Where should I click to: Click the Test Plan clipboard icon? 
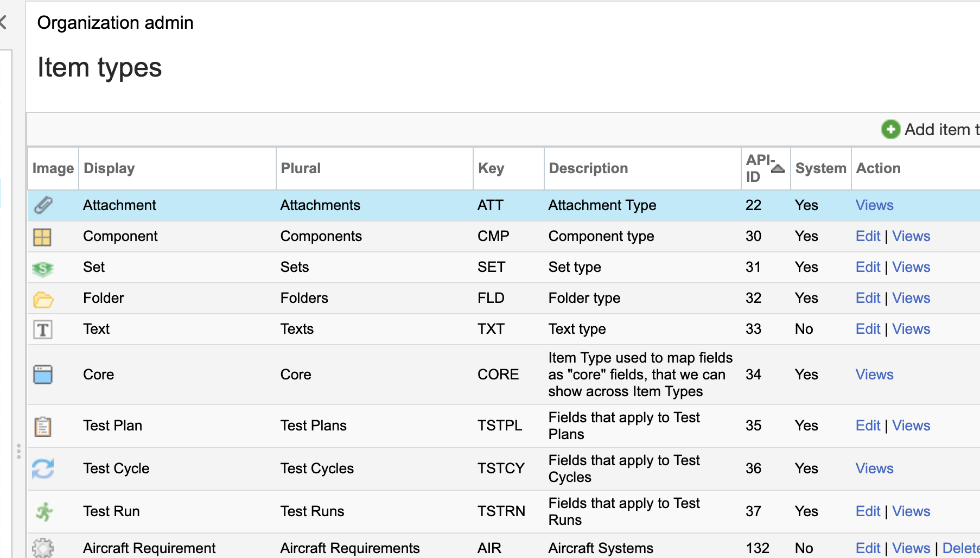(x=43, y=426)
